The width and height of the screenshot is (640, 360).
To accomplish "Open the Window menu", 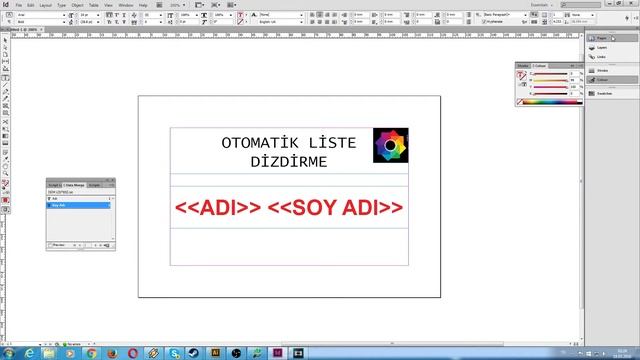I will coord(126,5).
